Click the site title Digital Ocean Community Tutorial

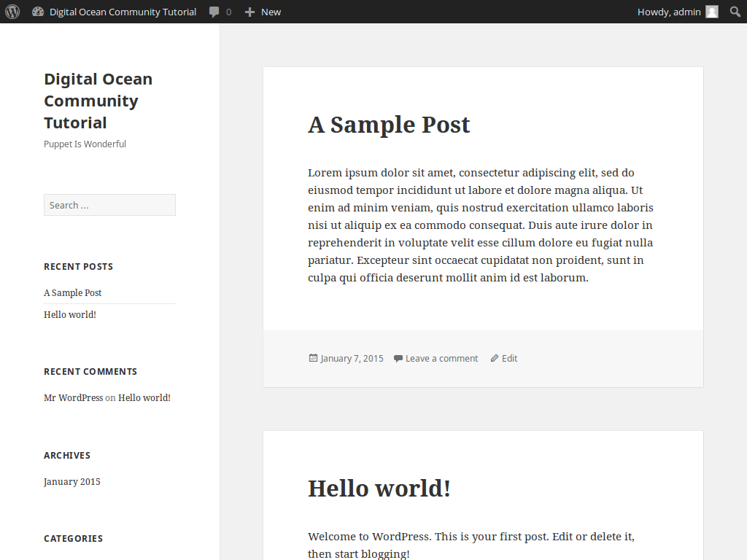[x=98, y=101]
